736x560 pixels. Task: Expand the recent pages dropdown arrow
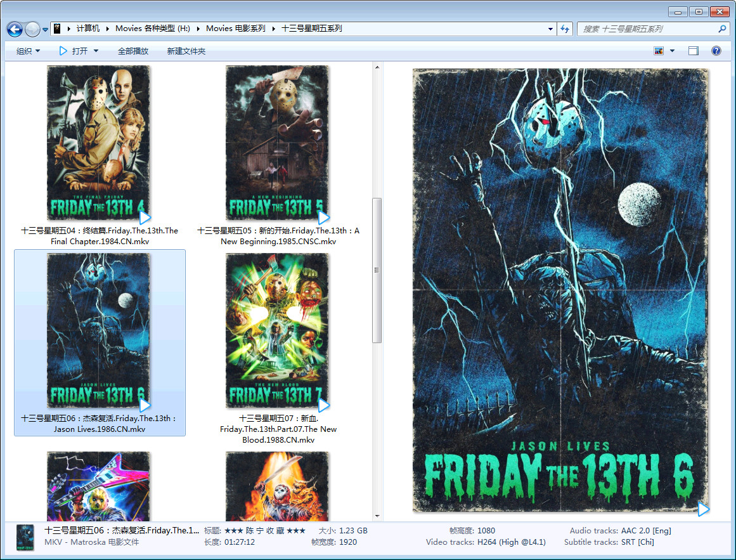point(46,30)
